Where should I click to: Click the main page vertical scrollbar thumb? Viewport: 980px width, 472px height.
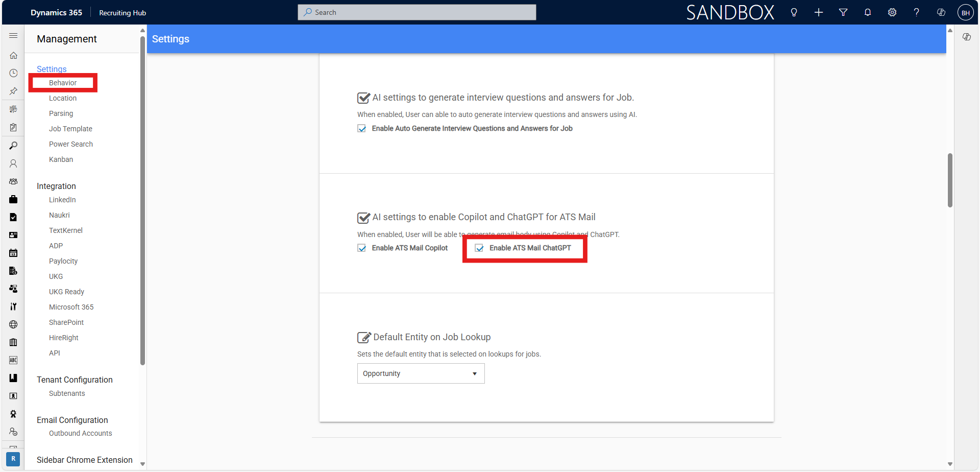(950, 180)
